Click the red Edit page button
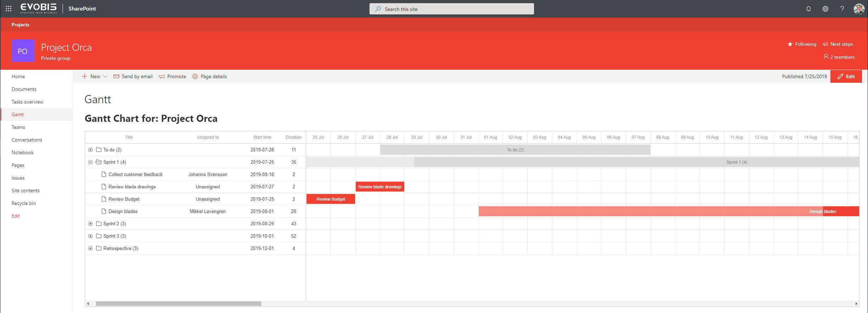Viewport: 868px width, 313px height. [x=846, y=76]
